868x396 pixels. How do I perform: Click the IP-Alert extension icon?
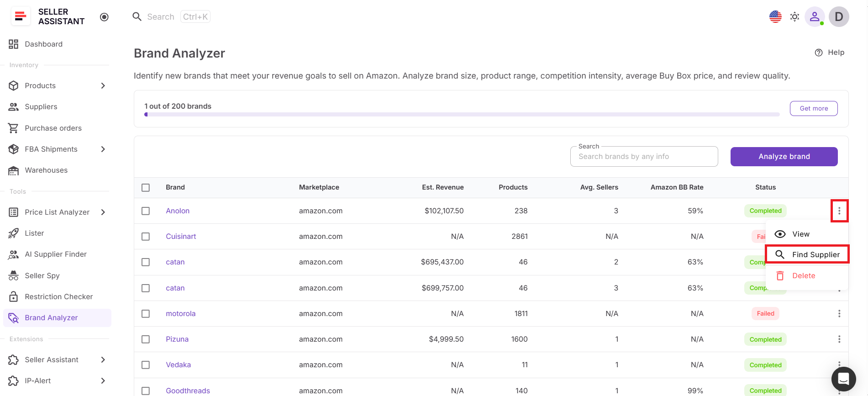[x=14, y=381]
